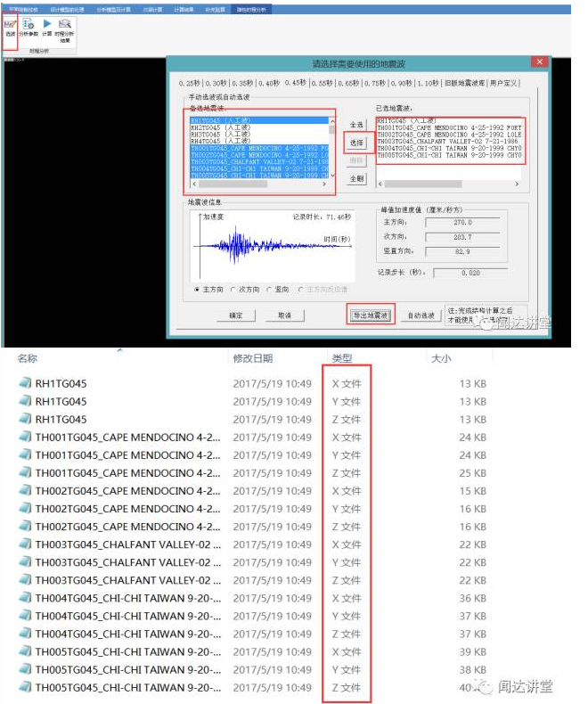Sort files by 大小 column header
This screenshot has height=704, width=588.
441,358
